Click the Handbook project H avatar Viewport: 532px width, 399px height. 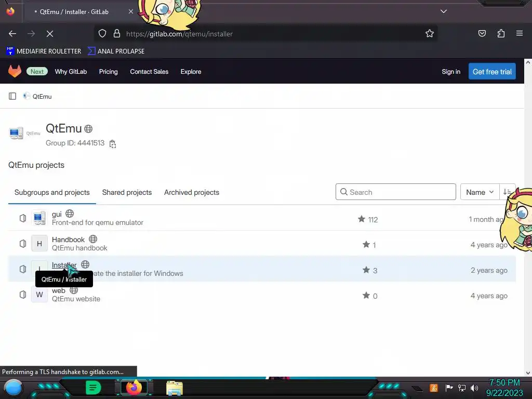pos(39,244)
